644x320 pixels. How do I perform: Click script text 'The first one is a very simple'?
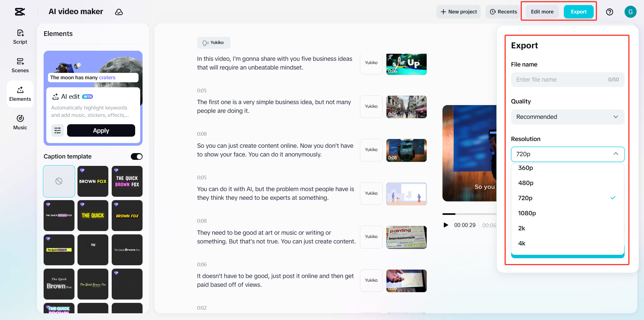[274, 106]
